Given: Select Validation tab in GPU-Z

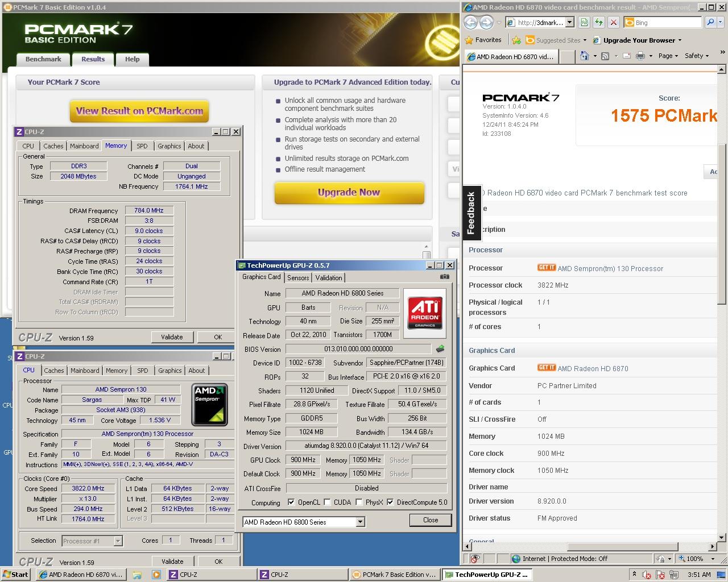Looking at the screenshot, I should [329, 277].
